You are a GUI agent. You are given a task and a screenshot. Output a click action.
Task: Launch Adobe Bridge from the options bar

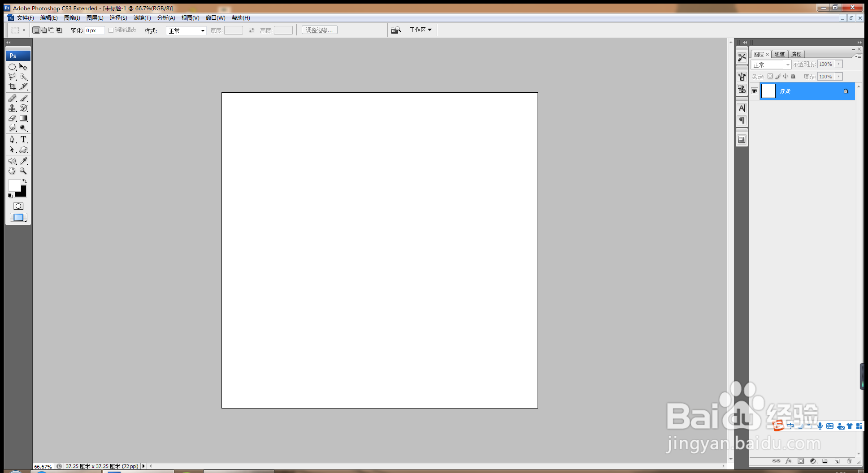point(395,30)
